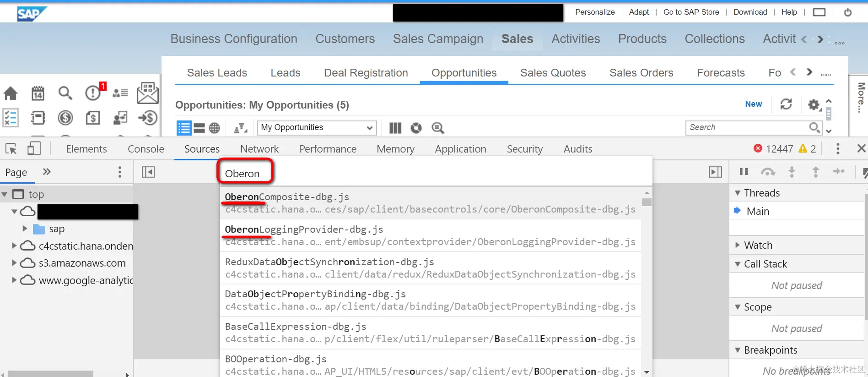This screenshot has height=377, width=868.
Task: Switch to the list view icon
Action: point(184,128)
